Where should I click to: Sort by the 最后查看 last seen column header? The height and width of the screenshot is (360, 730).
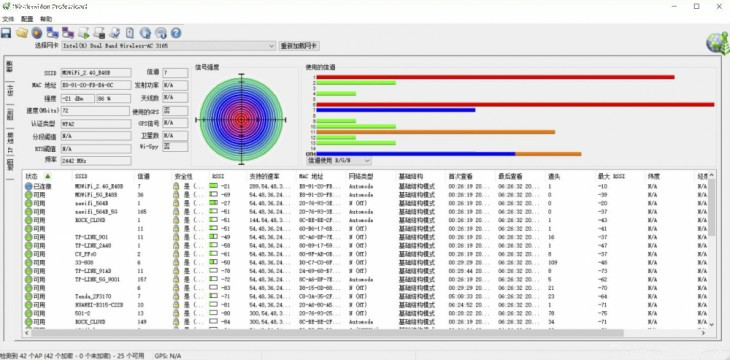tap(520, 176)
